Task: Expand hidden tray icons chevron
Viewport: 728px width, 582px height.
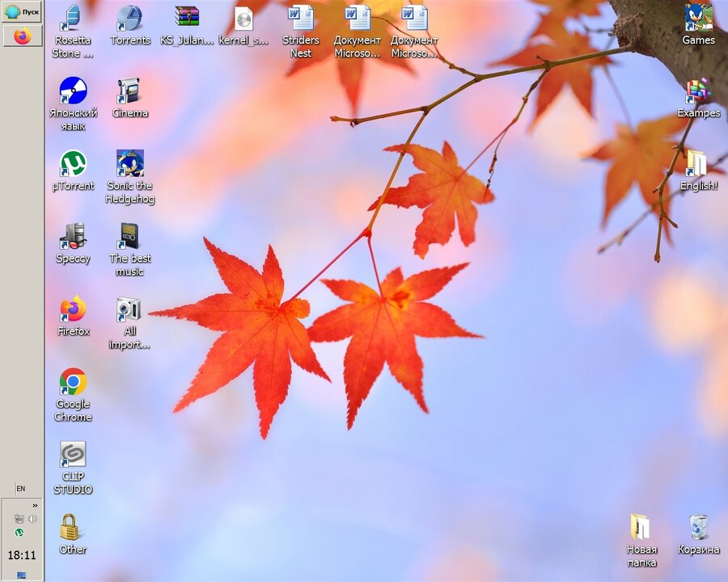Action: point(35,505)
